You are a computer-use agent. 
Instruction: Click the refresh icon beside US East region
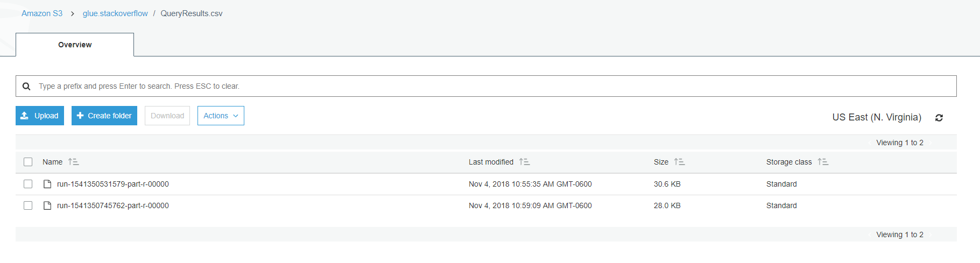(939, 118)
